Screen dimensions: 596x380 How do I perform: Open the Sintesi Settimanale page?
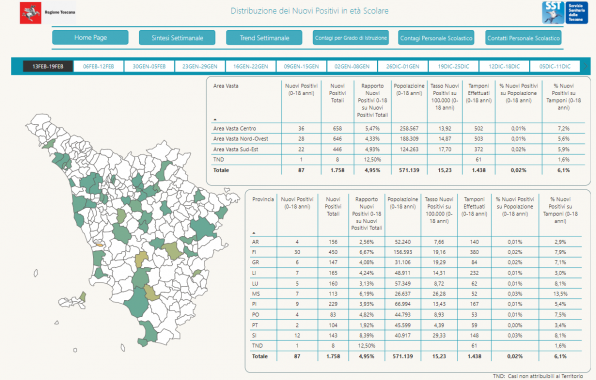[177, 38]
